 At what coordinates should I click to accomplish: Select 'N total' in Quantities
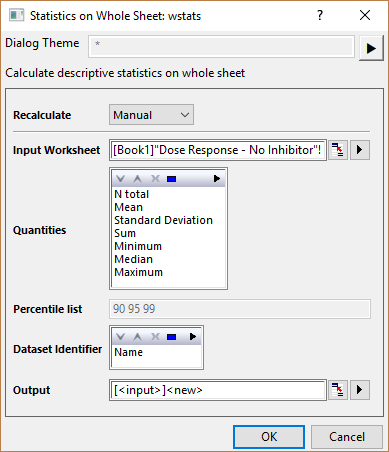[131, 194]
